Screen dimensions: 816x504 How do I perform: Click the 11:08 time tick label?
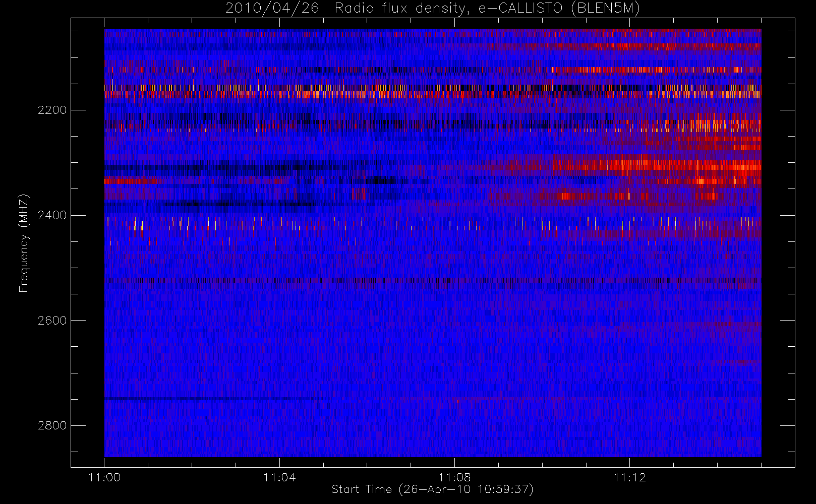[x=454, y=477]
